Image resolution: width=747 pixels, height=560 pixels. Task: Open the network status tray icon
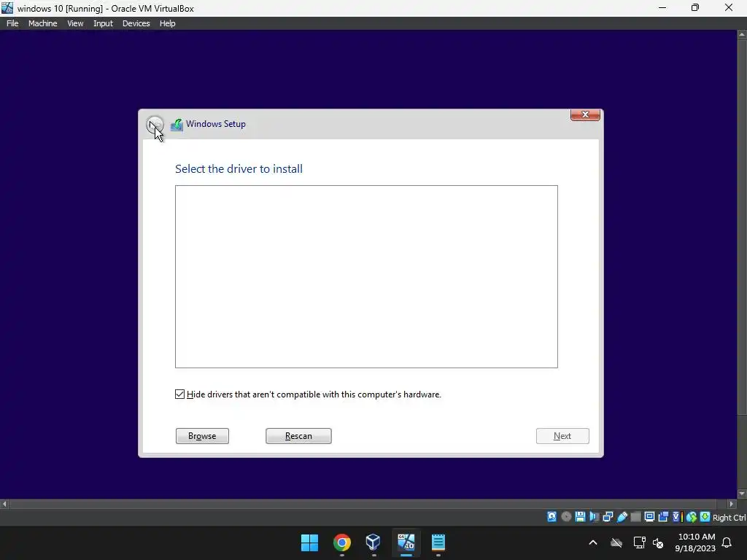point(639,542)
